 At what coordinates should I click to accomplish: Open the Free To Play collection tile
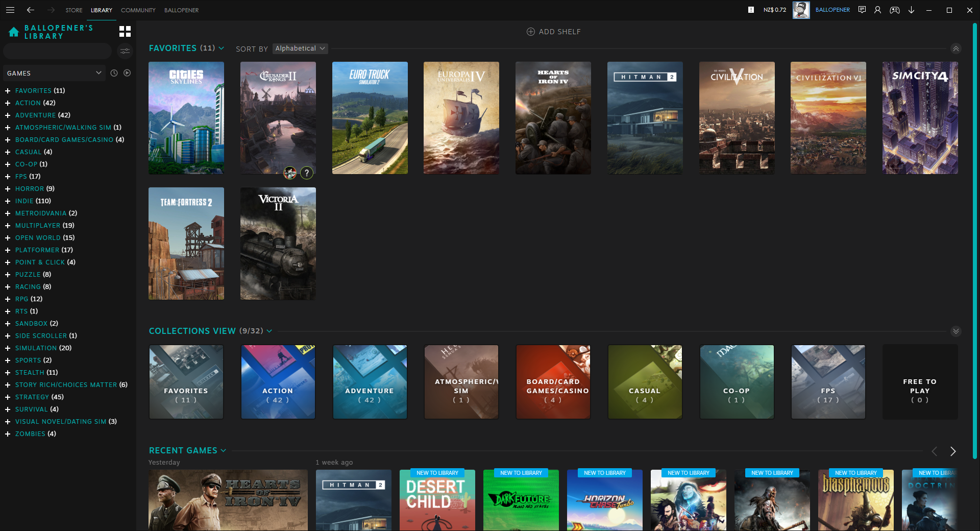coord(920,382)
